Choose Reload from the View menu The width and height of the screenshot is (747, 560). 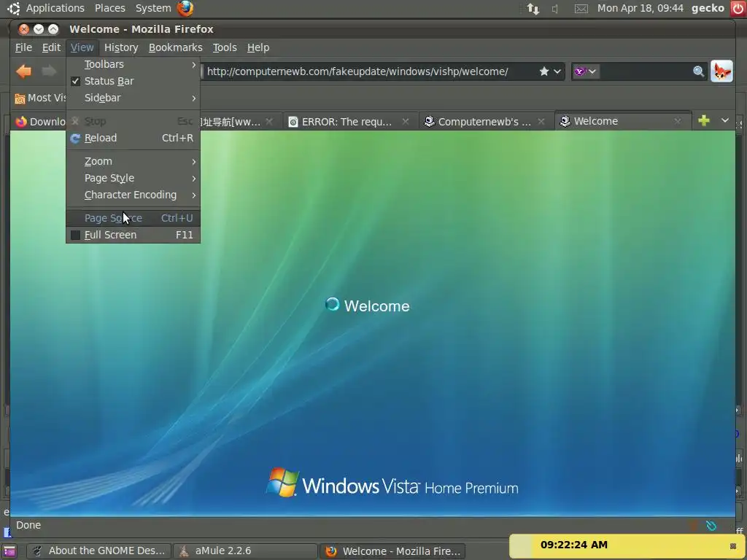[133, 138]
